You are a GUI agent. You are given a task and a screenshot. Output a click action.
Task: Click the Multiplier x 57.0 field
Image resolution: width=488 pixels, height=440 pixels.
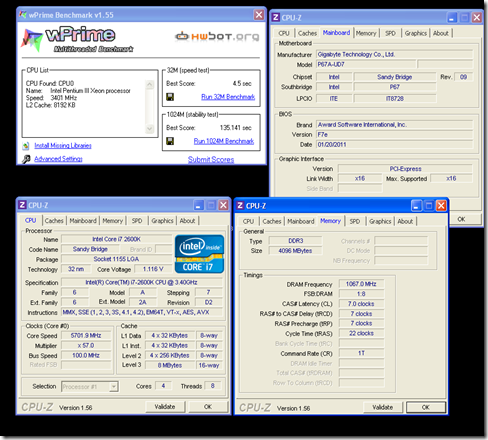tap(86, 346)
